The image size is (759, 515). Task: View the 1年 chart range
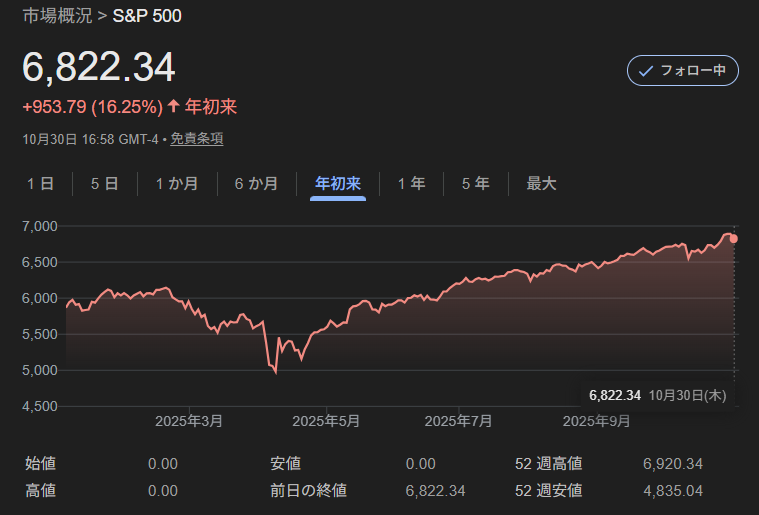coord(411,183)
